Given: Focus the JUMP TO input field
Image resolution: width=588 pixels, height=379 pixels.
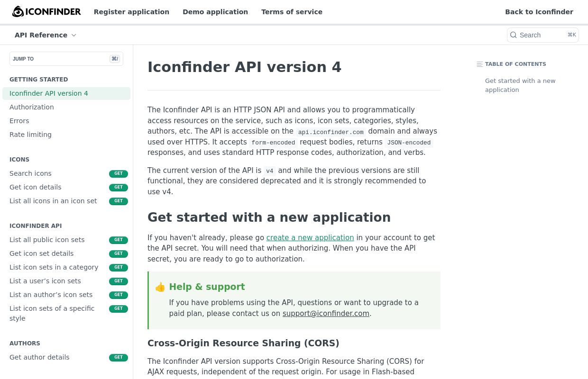Looking at the screenshot, I should pyautogui.click(x=66, y=59).
